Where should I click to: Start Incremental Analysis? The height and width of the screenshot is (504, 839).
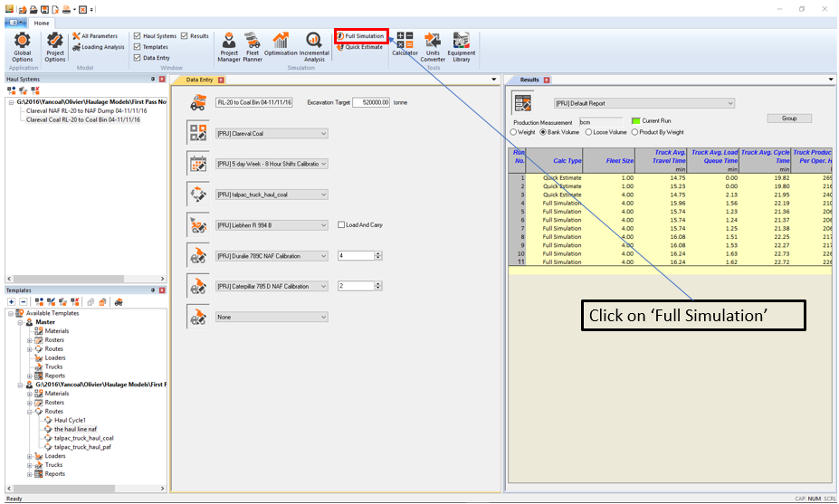(x=314, y=46)
